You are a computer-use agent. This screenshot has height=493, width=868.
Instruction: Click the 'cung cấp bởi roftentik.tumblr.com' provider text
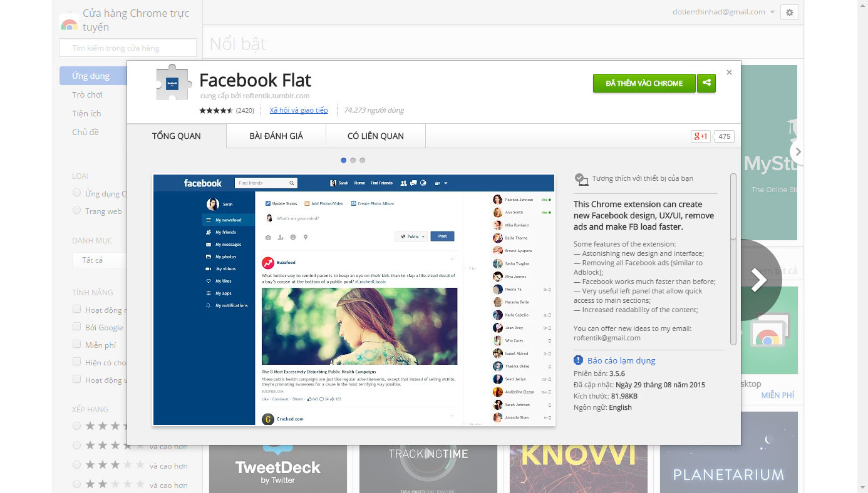click(255, 96)
